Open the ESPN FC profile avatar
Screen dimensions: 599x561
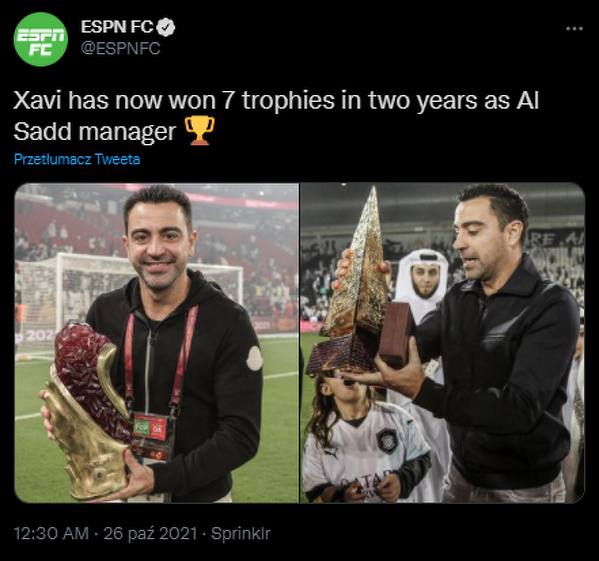coord(41,39)
